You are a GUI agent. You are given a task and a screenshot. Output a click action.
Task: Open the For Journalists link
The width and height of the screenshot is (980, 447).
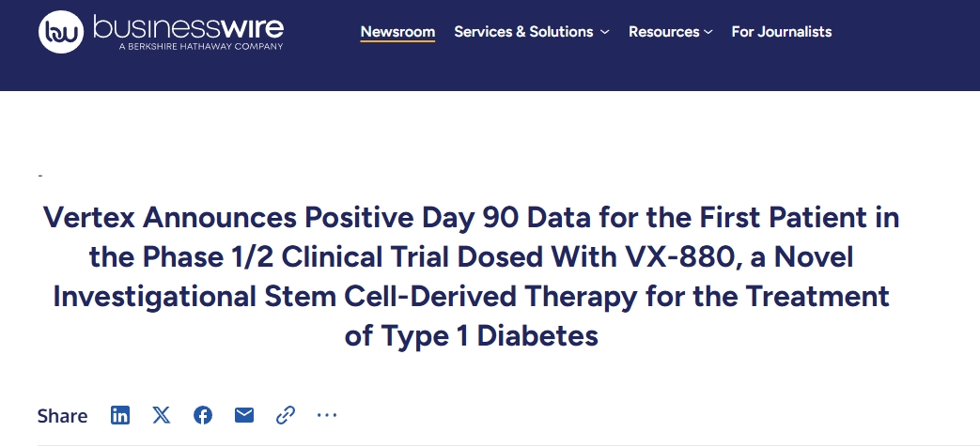coord(782,32)
